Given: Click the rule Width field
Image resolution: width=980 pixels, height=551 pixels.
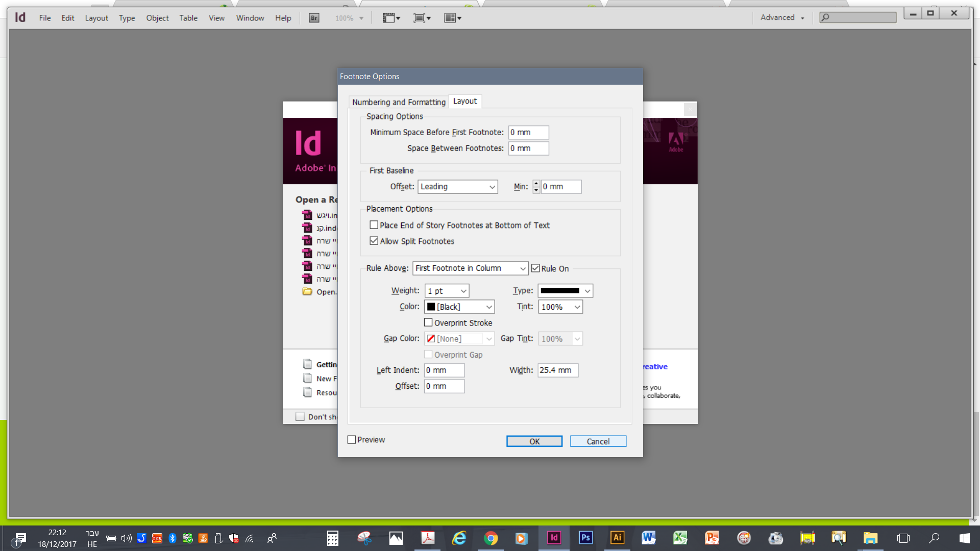Looking at the screenshot, I should [558, 370].
